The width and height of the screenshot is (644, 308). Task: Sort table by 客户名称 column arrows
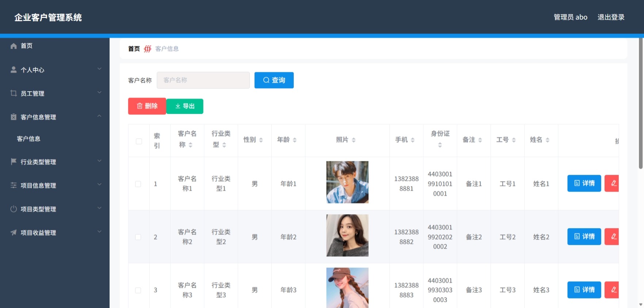click(x=190, y=145)
